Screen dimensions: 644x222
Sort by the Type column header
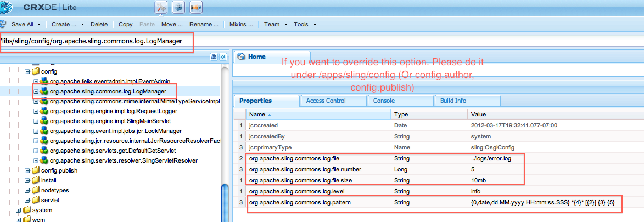pyautogui.click(x=429, y=115)
